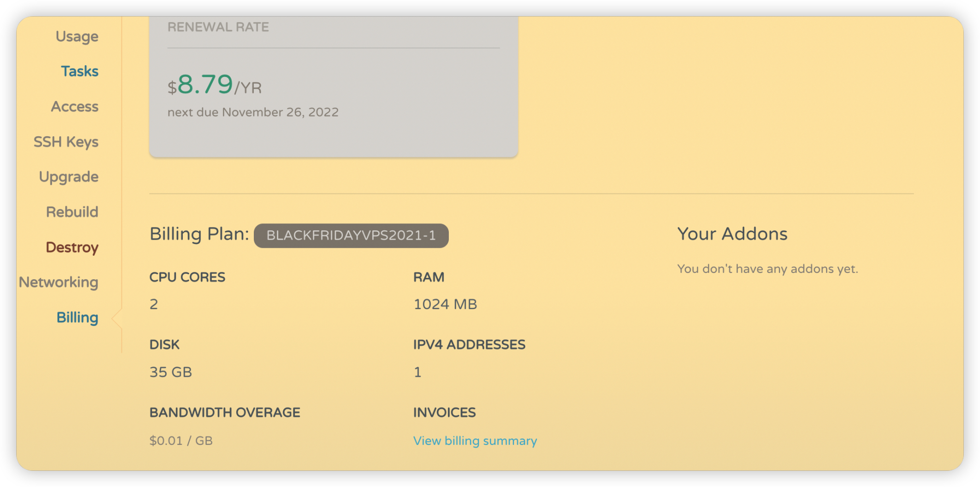Go to the Tasks sidebar item
Screen dimensions: 980x487
[79, 72]
